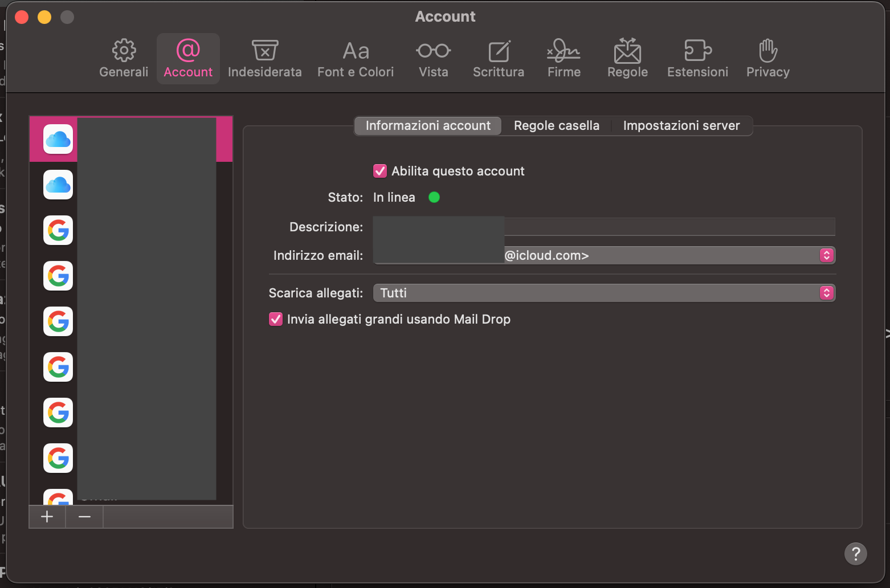Screen dimensions: 890x588
Task: Select the first iCloud account in sidebar
Action: point(58,138)
